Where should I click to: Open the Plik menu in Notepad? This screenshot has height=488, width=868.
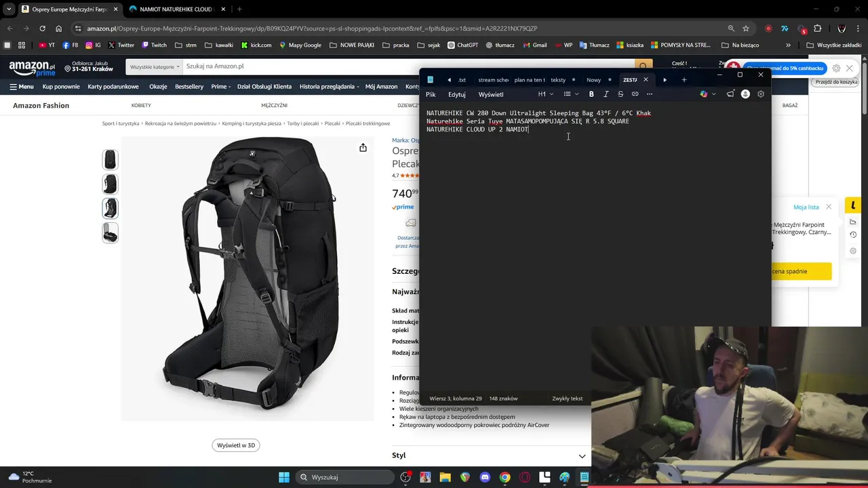click(x=431, y=94)
